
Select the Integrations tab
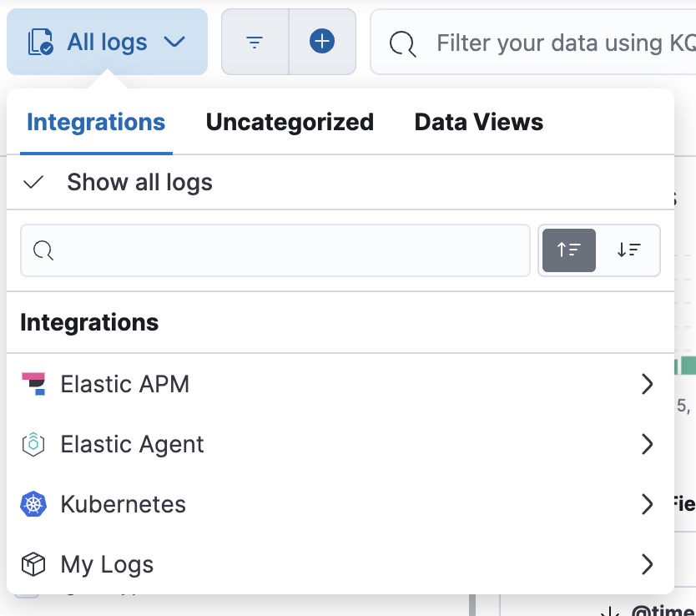[x=96, y=123]
